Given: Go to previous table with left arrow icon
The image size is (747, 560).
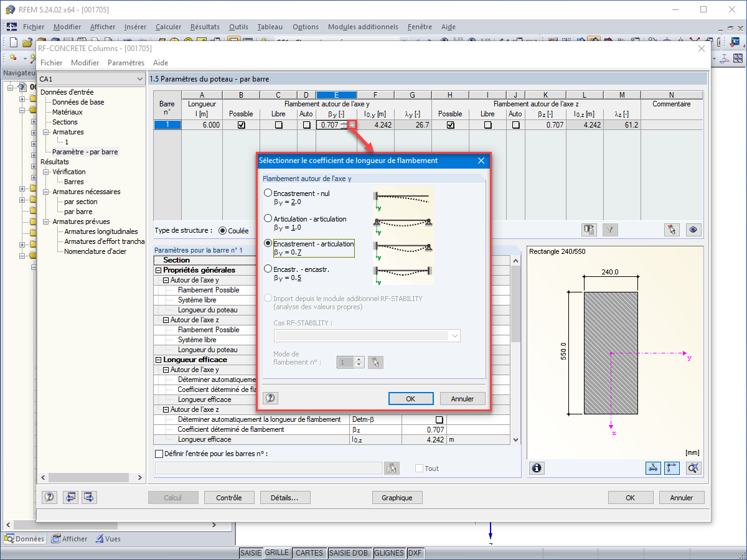Looking at the screenshot, I should (70, 497).
